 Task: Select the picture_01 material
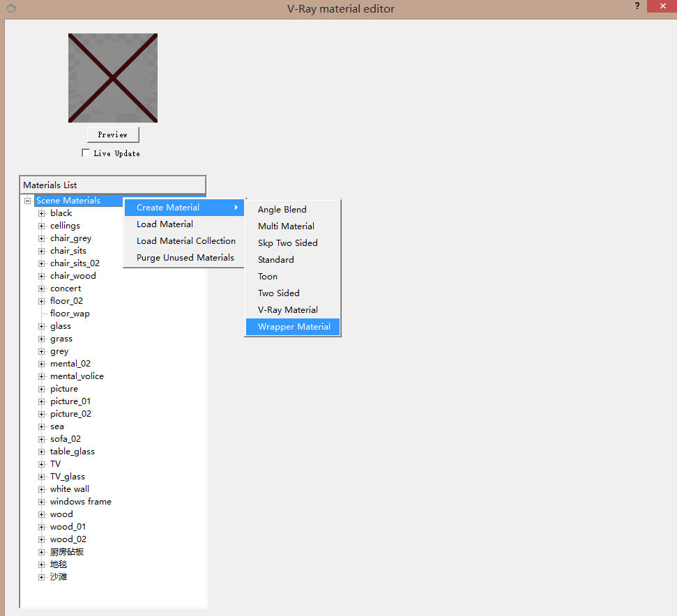[x=70, y=401]
